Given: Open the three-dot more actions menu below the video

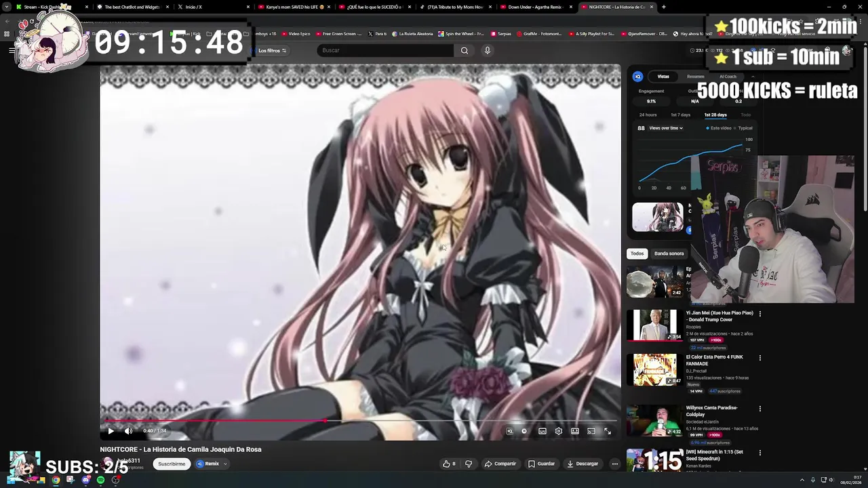Looking at the screenshot, I should point(614,464).
